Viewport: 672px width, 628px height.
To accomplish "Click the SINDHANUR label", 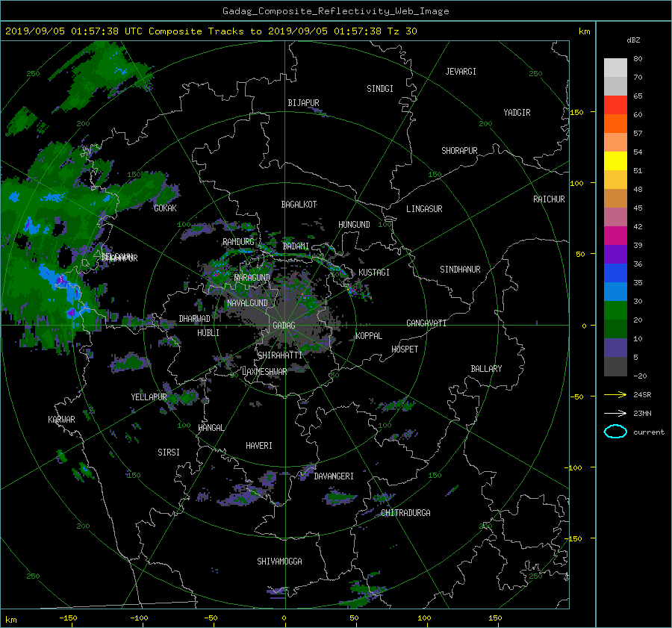I will (460, 270).
